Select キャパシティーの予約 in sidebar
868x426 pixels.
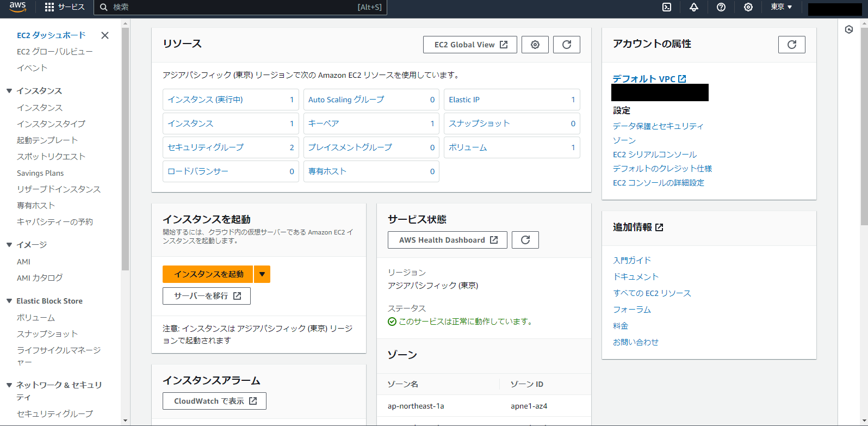point(55,222)
